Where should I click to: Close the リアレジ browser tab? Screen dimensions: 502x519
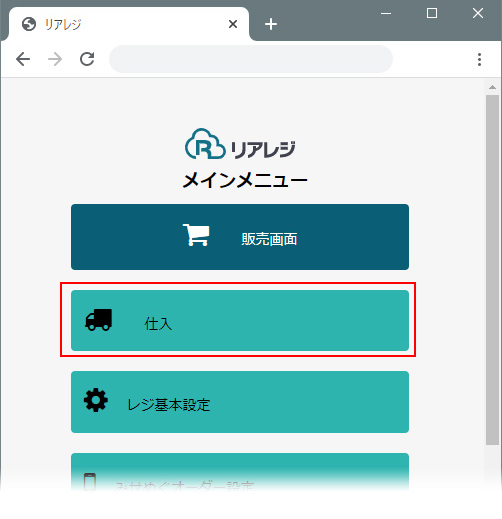coord(233,24)
